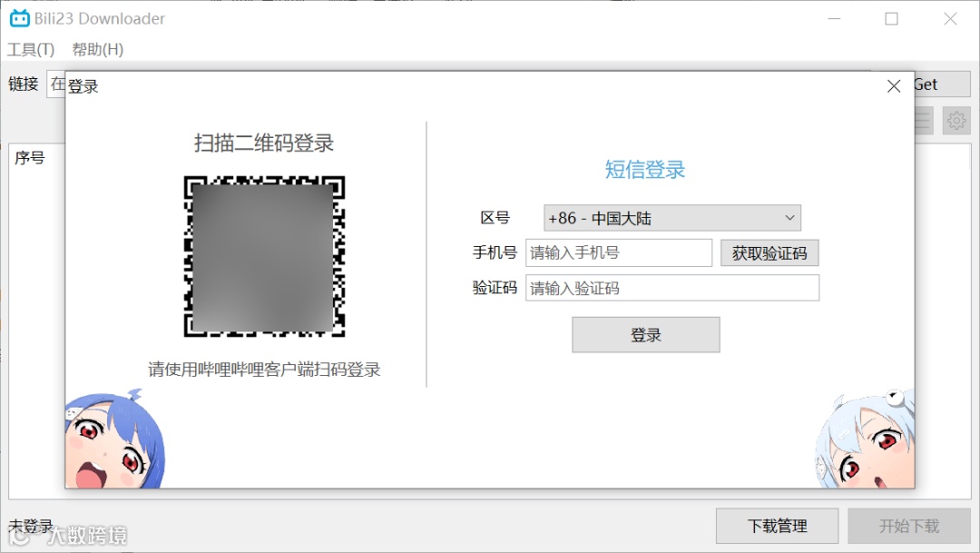This screenshot has height=553, width=980.
Task: Expand the 区号 country code dropdown
Action: pyautogui.click(x=671, y=218)
